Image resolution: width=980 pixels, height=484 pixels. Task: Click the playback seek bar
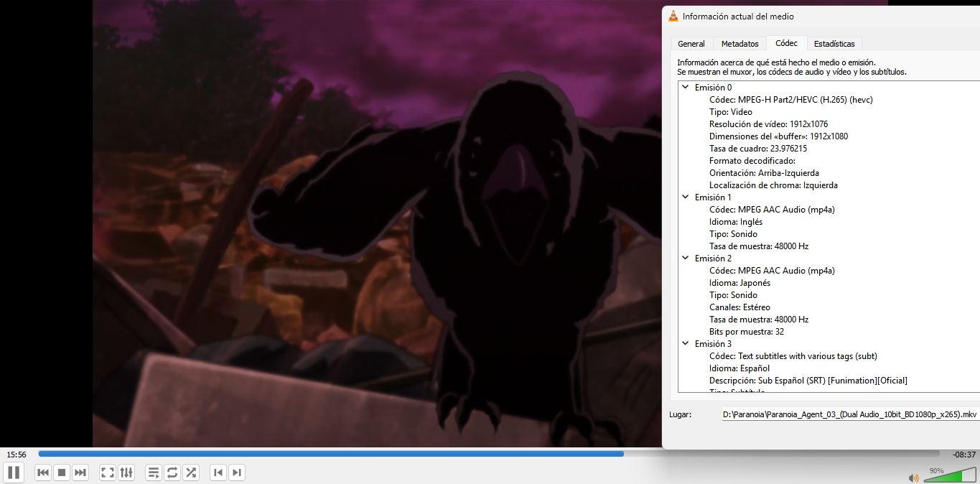coord(488,454)
